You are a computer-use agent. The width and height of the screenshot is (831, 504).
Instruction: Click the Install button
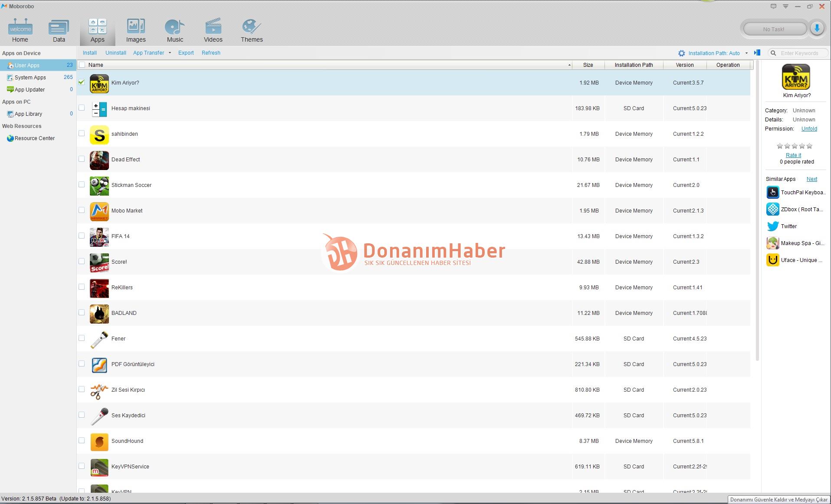click(x=90, y=53)
